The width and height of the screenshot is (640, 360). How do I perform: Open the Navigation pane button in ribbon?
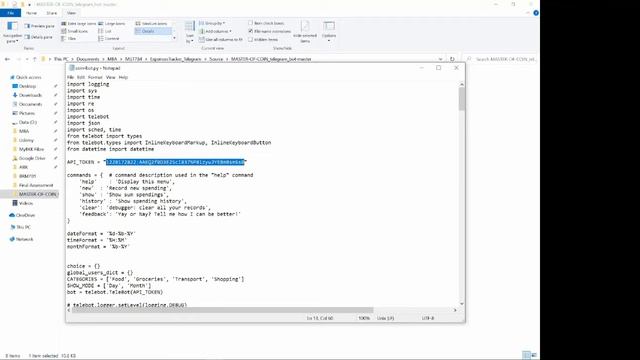tap(12, 32)
